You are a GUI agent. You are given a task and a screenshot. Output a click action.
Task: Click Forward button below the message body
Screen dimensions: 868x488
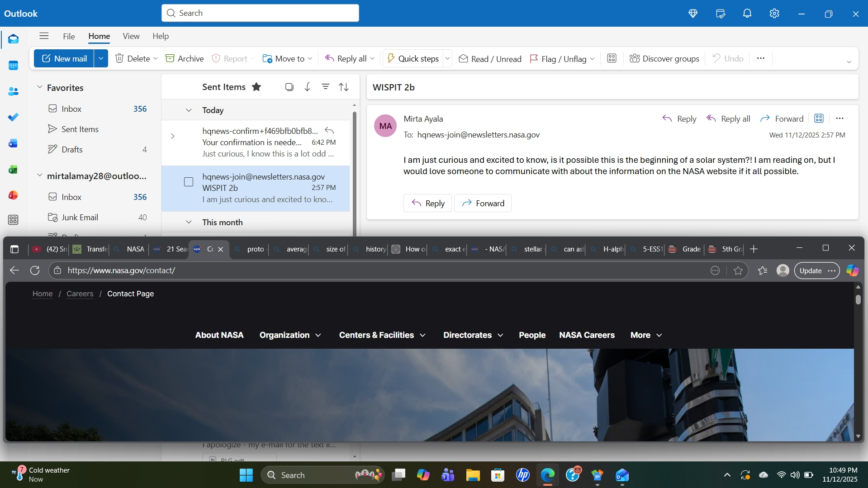[483, 204]
